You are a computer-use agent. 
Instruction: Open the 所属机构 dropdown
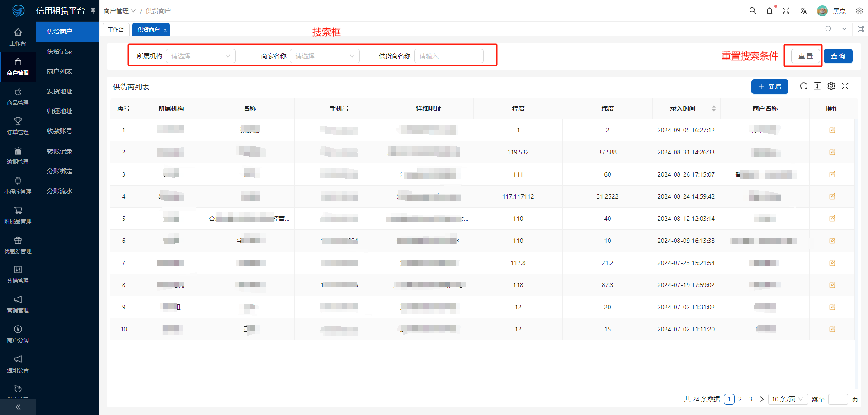pyautogui.click(x=201, y=56)
